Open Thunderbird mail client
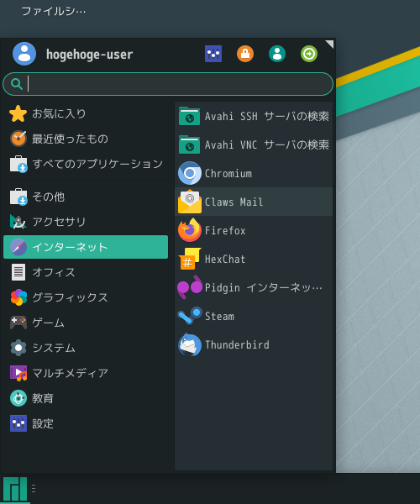This screenshot has height=504, width=420. point(254,344)
